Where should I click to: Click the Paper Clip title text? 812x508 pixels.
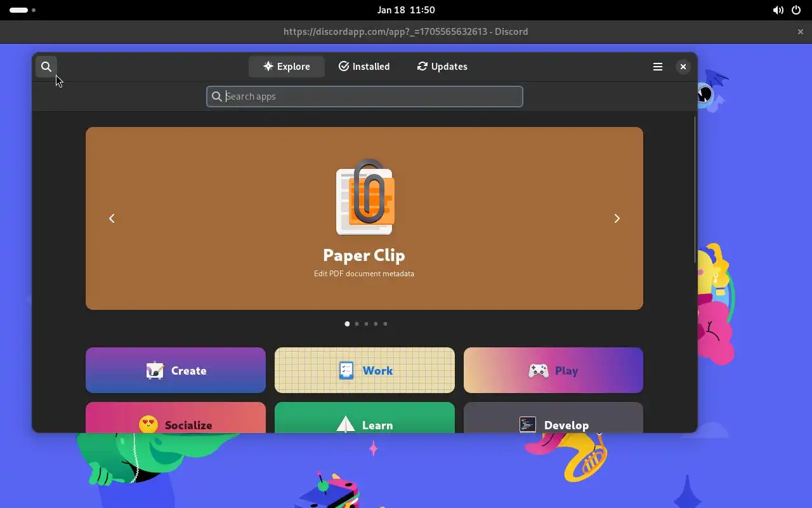364,255
